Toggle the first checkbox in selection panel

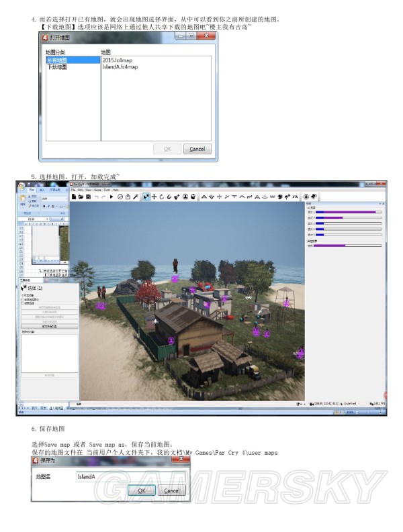pos(23,300)
